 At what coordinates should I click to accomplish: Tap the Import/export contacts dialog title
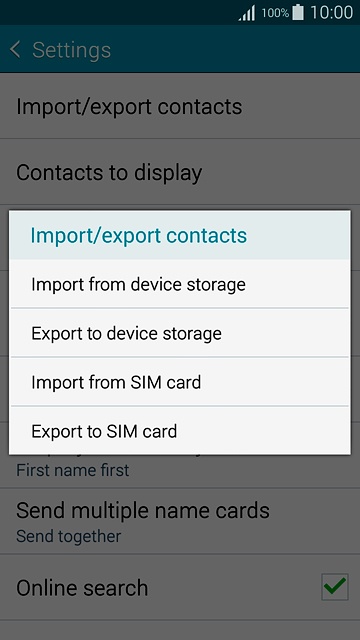pos(139,236)
